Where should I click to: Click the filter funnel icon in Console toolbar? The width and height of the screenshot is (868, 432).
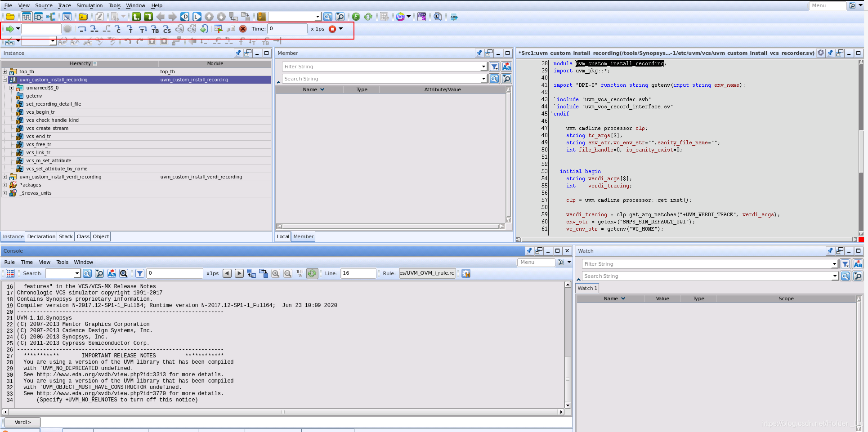pyautogui.click(x=140, y=273)
